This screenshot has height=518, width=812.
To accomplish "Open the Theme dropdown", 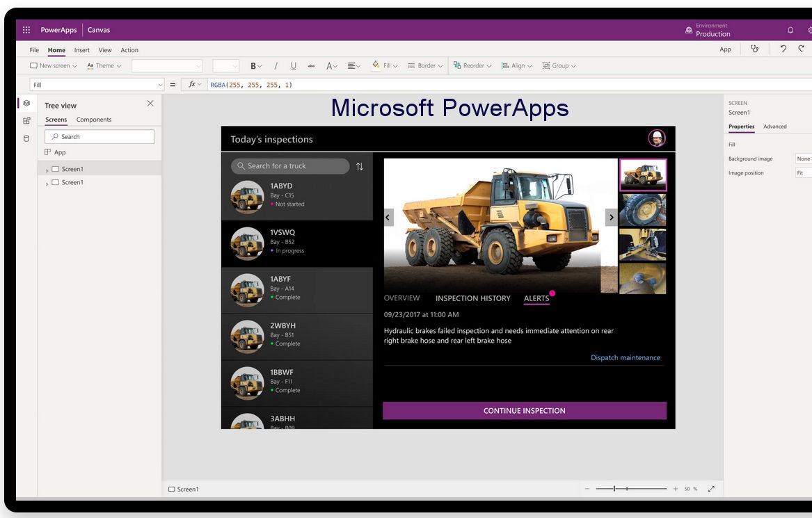I will [x=104, y=66].
